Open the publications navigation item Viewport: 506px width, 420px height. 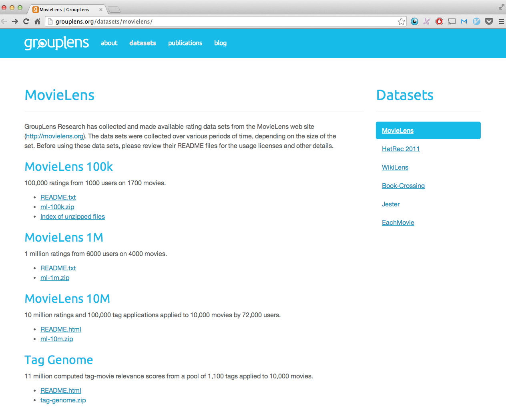coord(185,43)
